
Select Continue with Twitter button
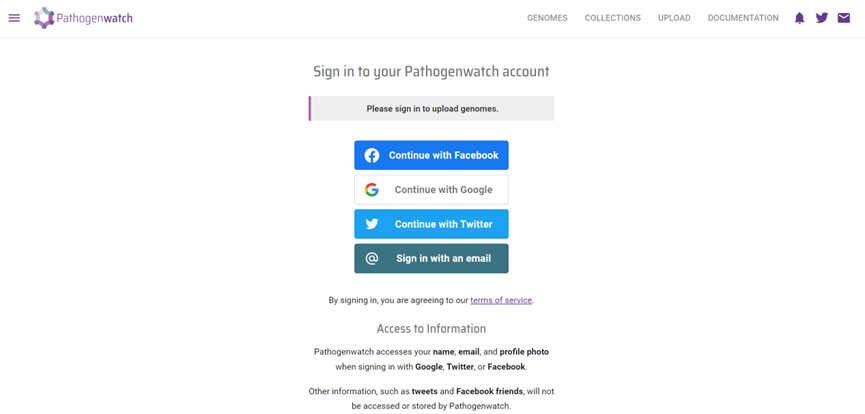click(x=431, y=224)
